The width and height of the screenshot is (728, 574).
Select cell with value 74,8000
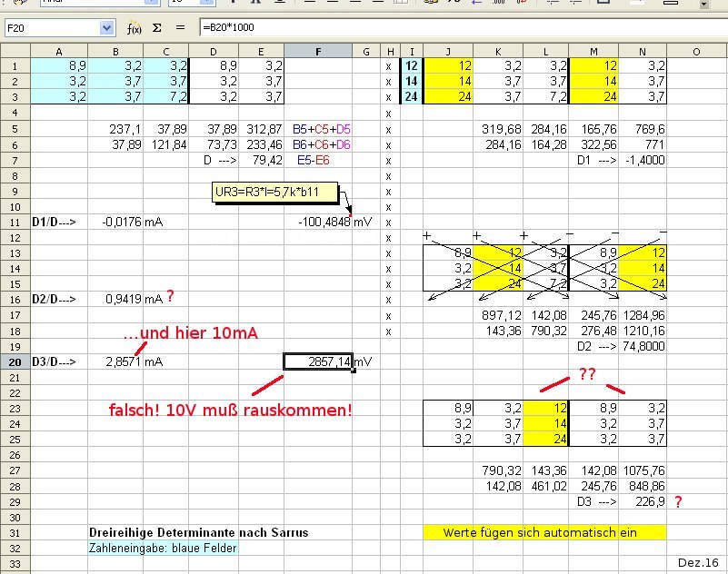[643, 346]
